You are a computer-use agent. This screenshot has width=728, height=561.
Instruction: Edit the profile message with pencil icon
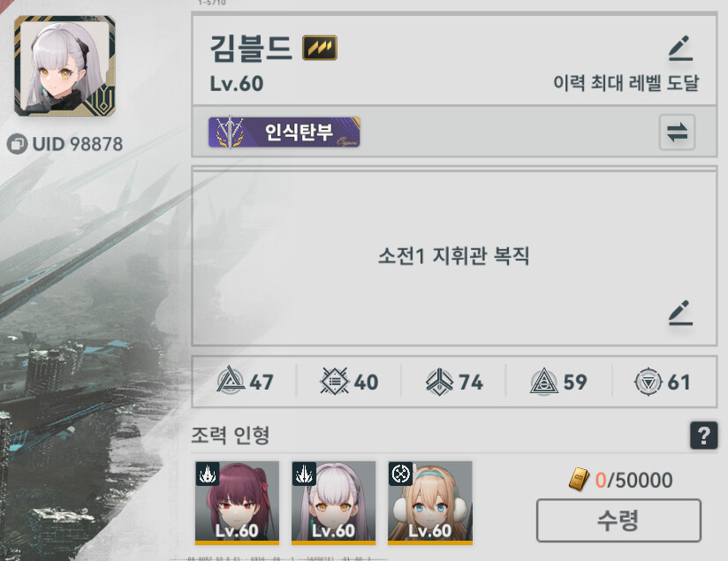point(680,313)
